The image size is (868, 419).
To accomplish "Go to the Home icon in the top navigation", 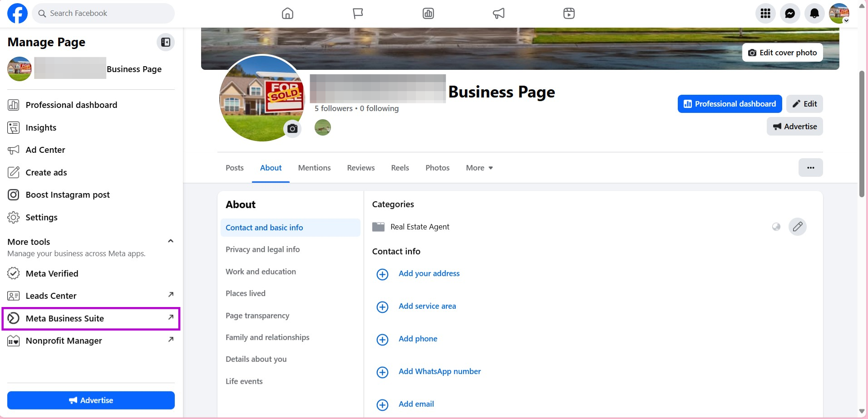I will [287, 14].
